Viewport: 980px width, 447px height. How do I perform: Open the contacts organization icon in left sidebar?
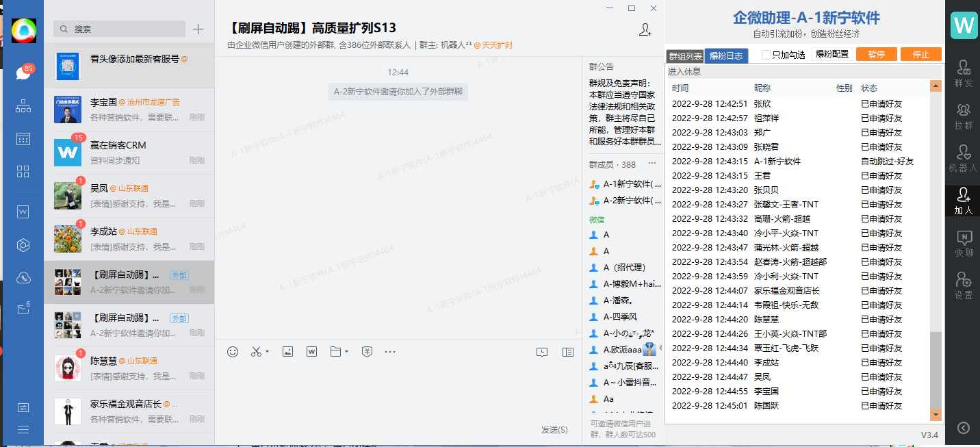[23, 106]
